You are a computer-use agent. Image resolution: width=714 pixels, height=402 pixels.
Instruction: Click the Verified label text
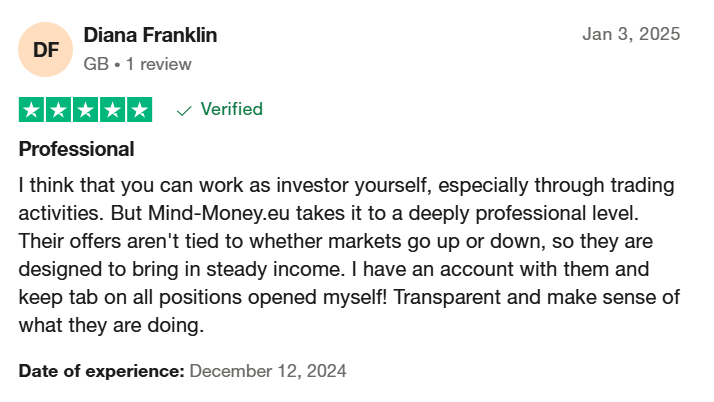(232, 109)
